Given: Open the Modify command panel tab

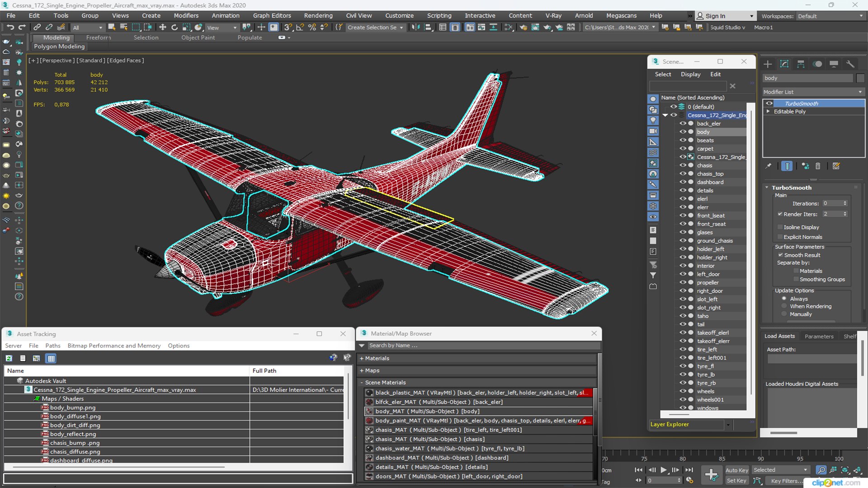Looking at the screenshot, I should click(784, 64).
